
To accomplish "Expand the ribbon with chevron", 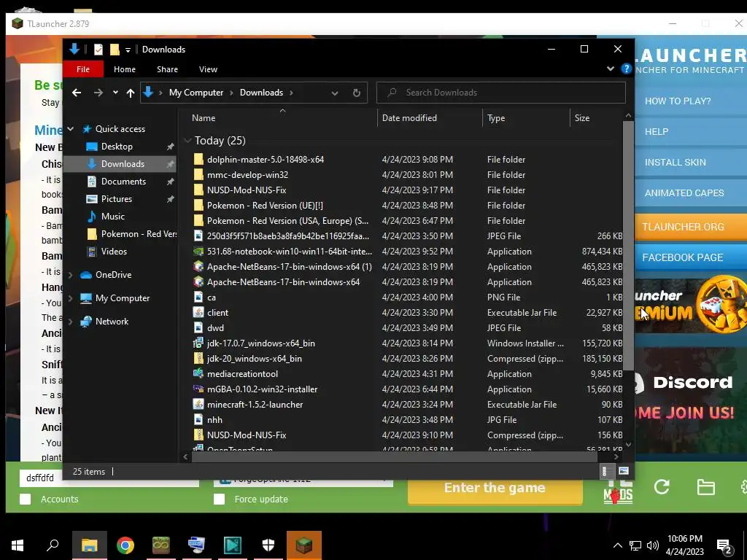I will pos(611,69).
